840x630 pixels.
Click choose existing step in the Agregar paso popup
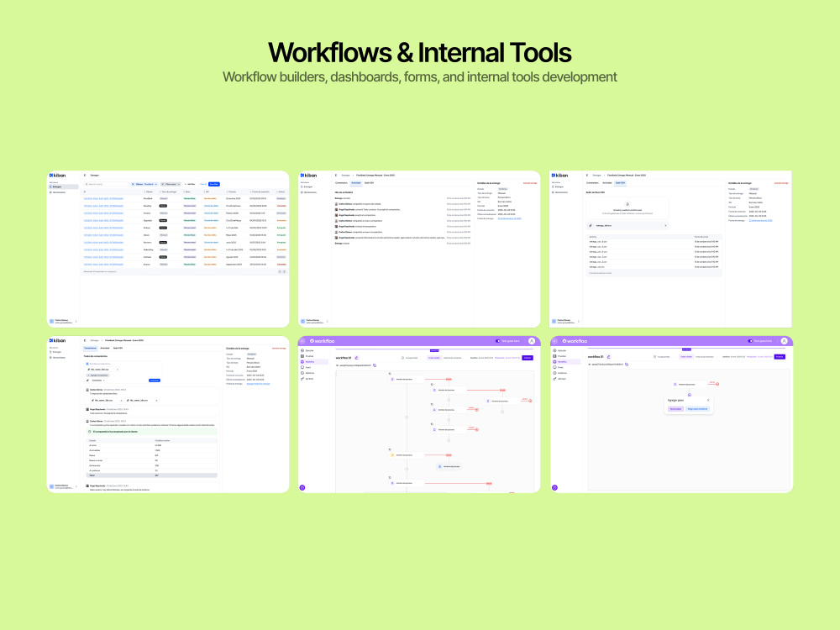[x=697, y=409]
